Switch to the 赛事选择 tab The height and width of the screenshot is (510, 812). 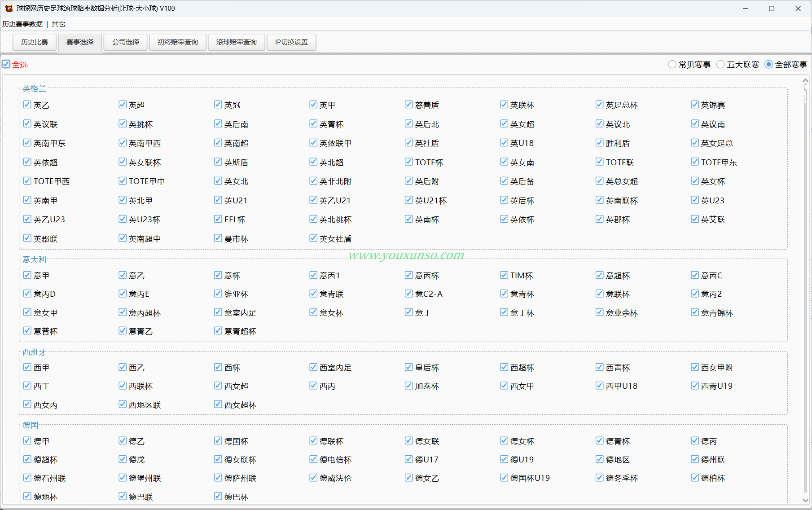80,42
